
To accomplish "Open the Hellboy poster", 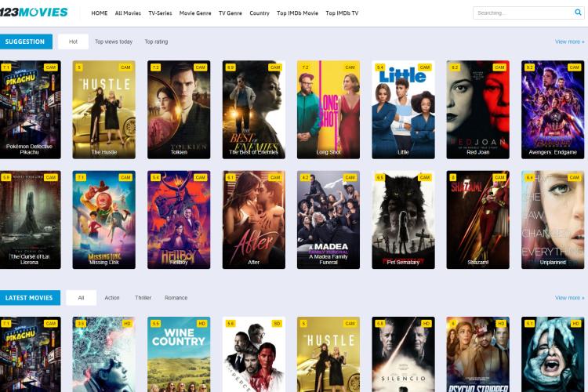I will 179,220.
